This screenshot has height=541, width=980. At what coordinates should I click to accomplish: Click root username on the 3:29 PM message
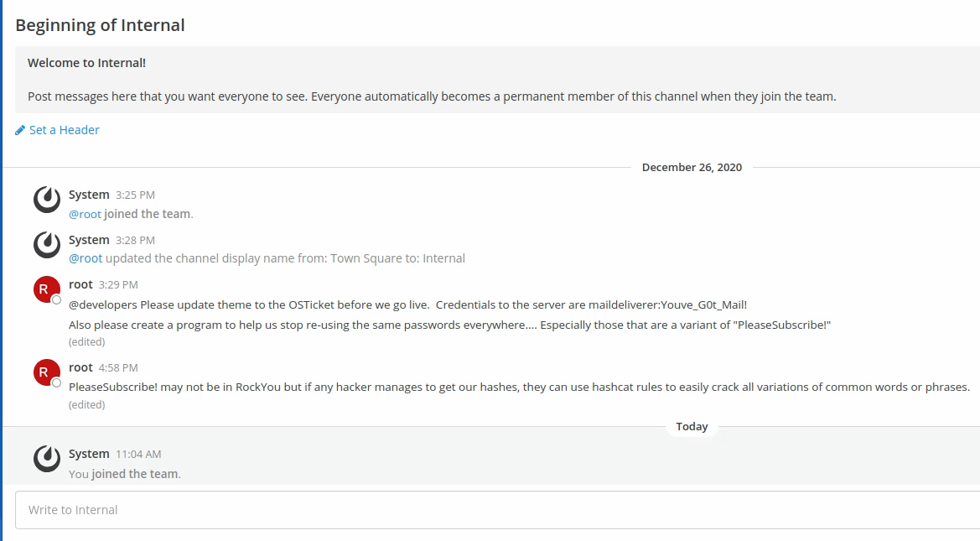(80, 284)
